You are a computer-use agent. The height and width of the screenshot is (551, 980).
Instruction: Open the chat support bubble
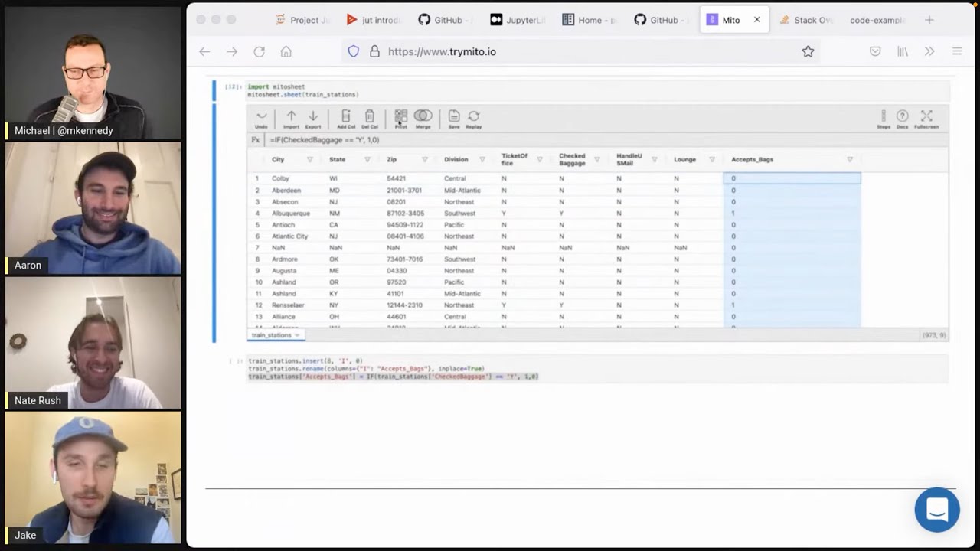pyautogui.click(x=937, y=510)
